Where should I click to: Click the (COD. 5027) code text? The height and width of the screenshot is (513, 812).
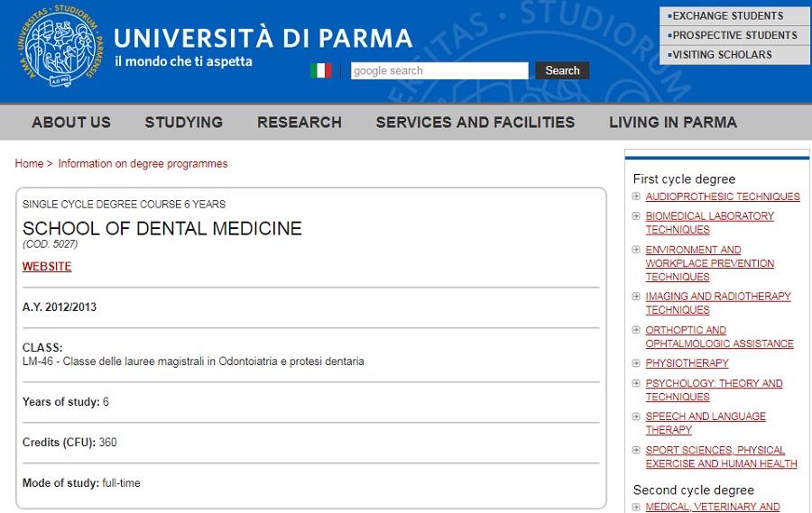point(51,244)
